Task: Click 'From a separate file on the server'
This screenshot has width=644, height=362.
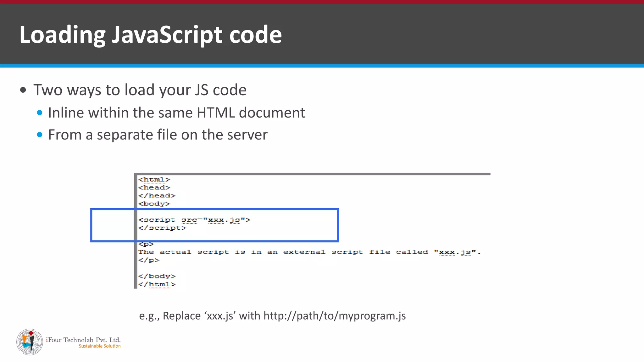Action: tap(158, 135)
